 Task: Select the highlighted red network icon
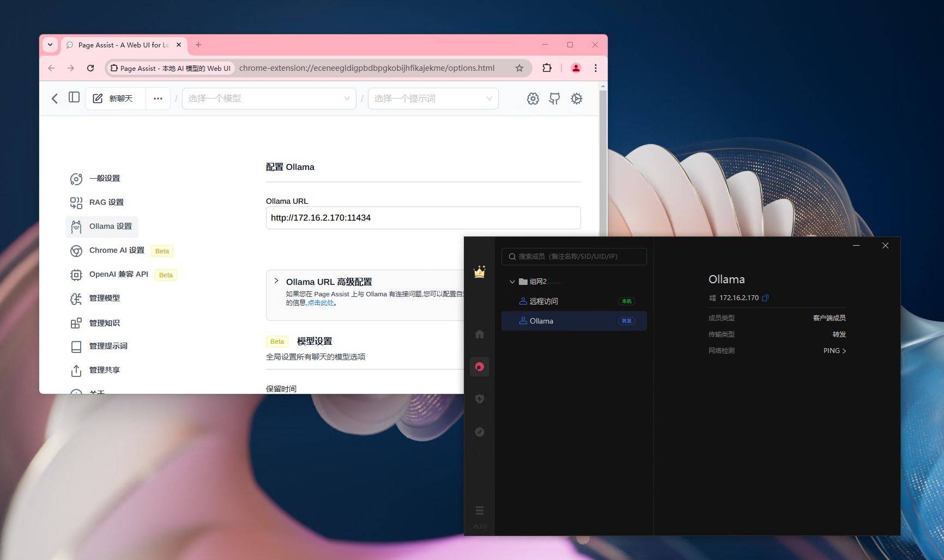point(480,366)
